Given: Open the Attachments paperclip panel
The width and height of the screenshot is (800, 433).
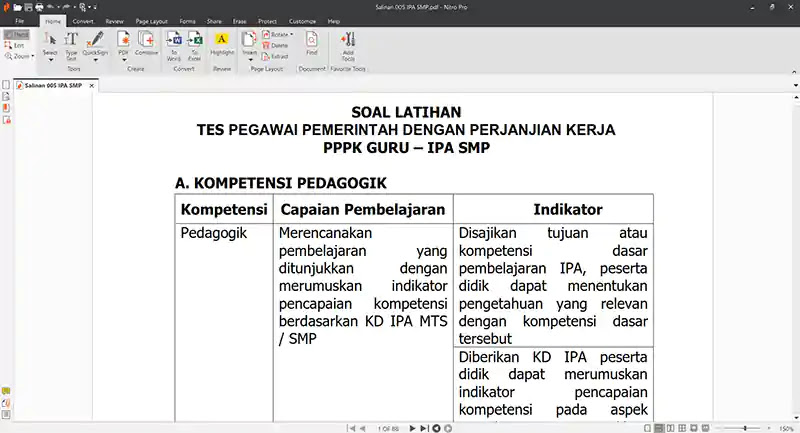Looking at the screenshot, I should click(6, 403).
